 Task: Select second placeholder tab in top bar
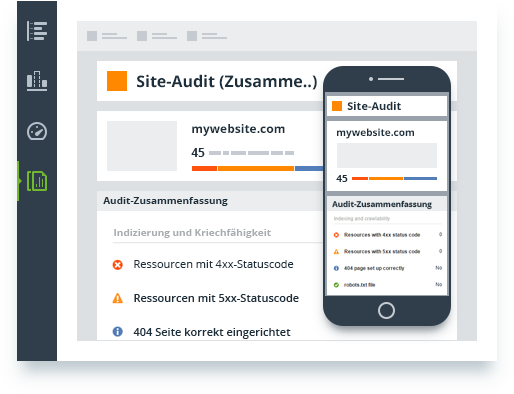(x=157, y=36)
